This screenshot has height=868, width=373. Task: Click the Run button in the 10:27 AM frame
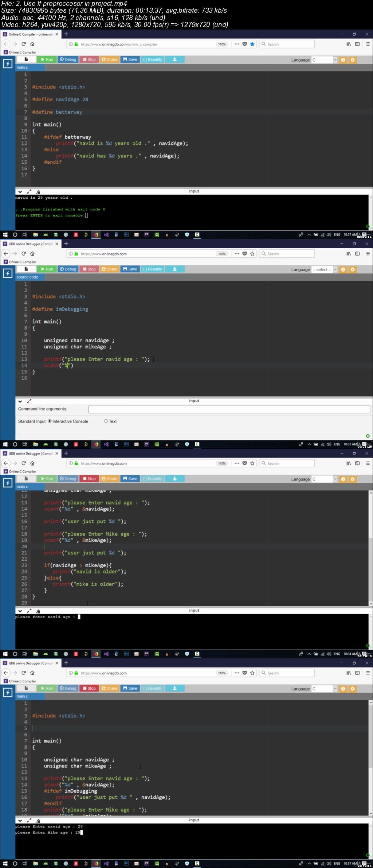click(47, 59)
